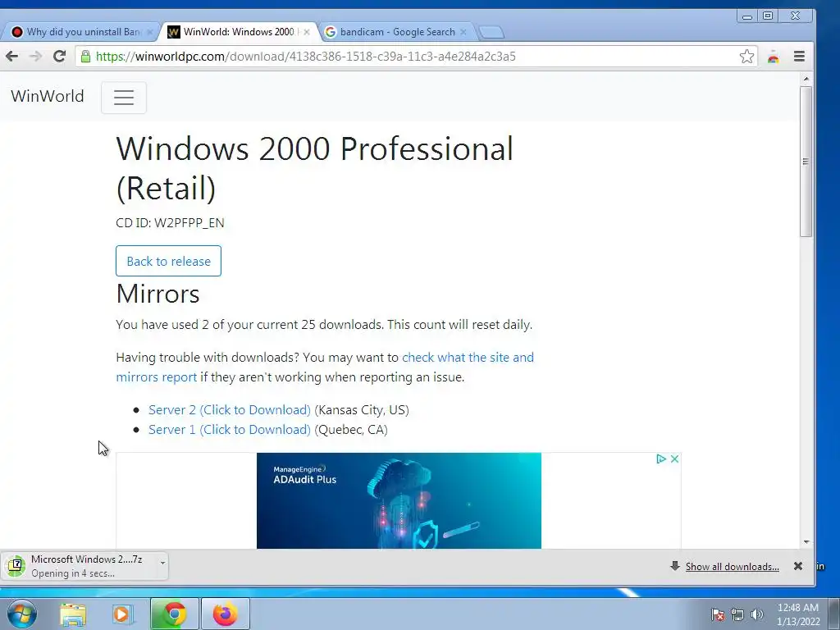The width and height of the screenshot is (840, 630).
Task: Switch to the bandicam - Google Search tab
Action: click(x=396, y=32)
